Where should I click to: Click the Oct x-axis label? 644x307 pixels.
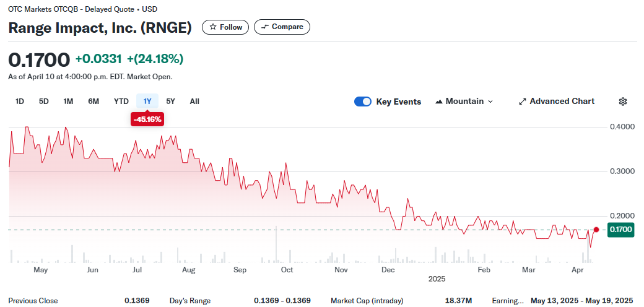287,270
